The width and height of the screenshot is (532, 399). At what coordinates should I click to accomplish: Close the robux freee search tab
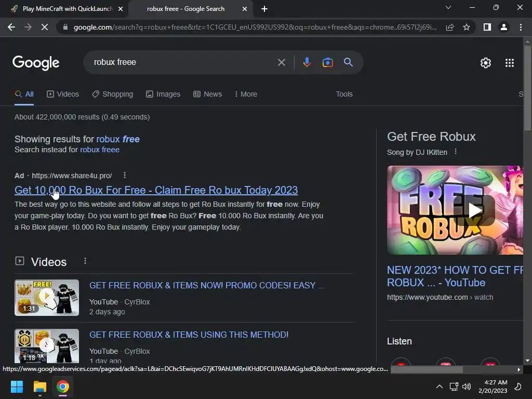tap(245, 9)
